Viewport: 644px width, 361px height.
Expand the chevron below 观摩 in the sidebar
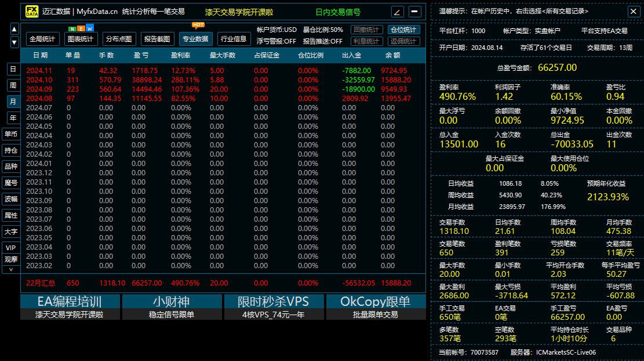[11, 270]
